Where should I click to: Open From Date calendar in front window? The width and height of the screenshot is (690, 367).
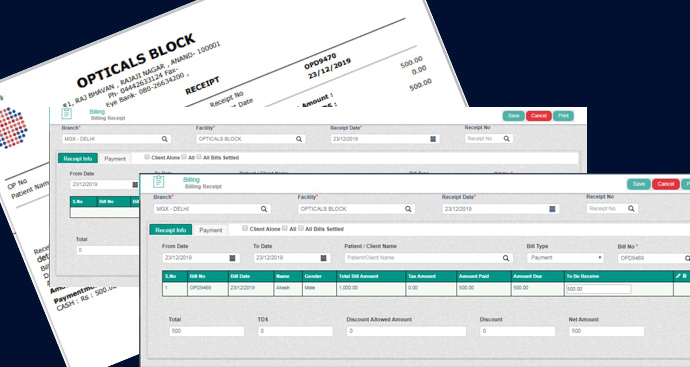click(x=232, y=258)
